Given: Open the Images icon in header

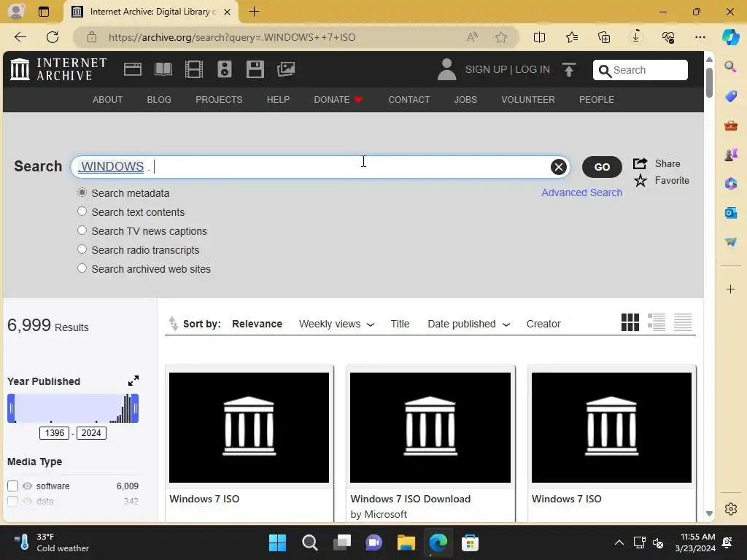Looking at the screenshot, I should 286,69.
